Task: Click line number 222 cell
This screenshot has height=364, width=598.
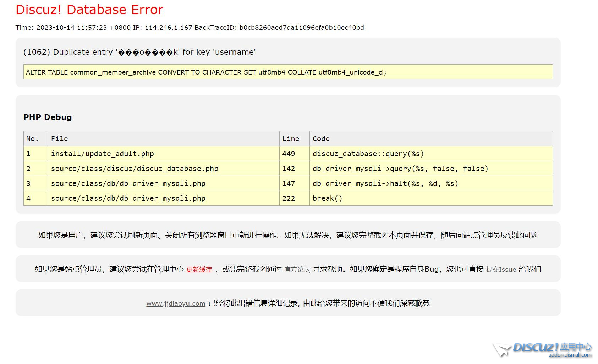Action: 294,198
